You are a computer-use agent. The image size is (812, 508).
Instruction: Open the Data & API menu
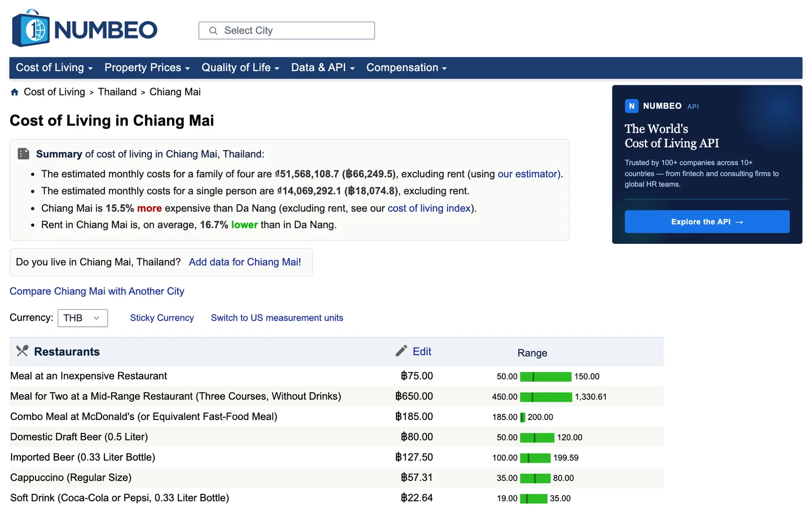tap(323, 68)
